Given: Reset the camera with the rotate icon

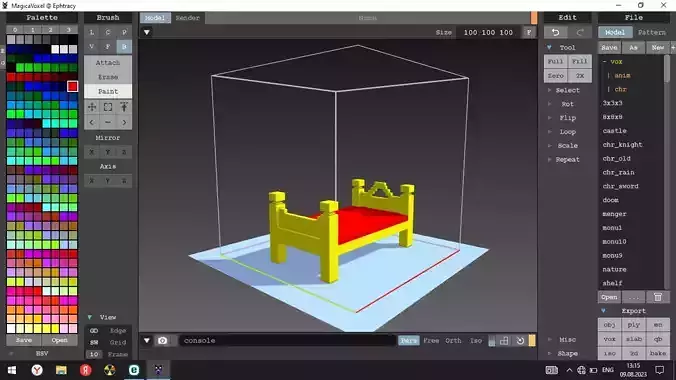Looking at the screenshot, I should pos(520,341).
